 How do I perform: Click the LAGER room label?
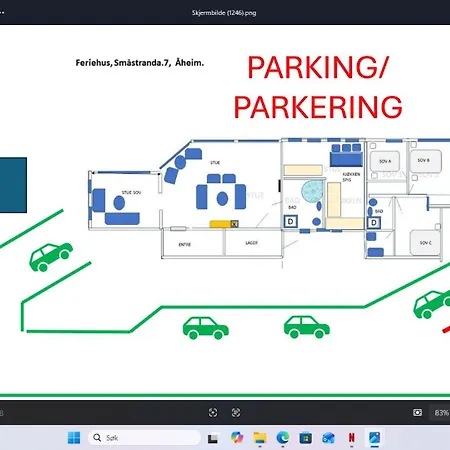[x=252, y=243]
